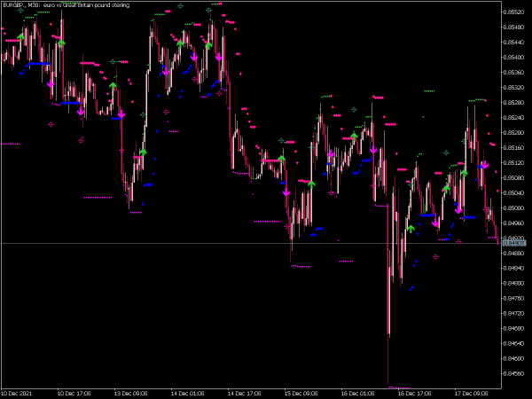Select the 14 Dec 01:00 time label
532x399 pixels.
(x=188, y=393)
